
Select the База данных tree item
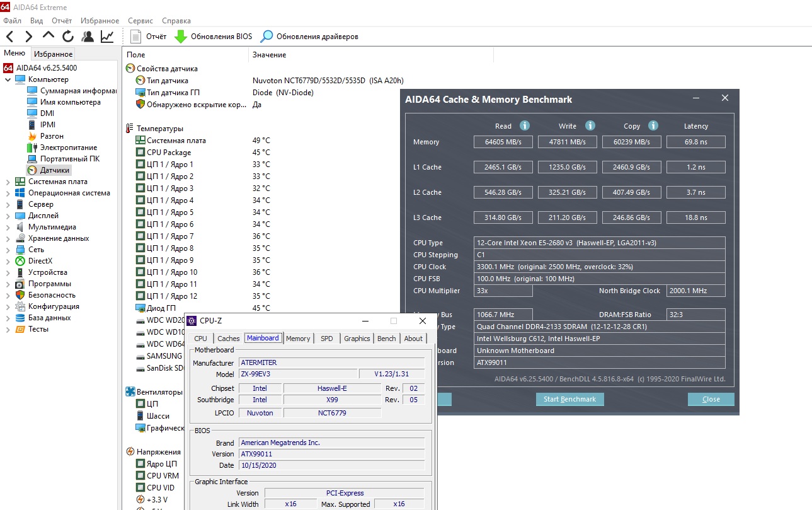coord(43,318)
